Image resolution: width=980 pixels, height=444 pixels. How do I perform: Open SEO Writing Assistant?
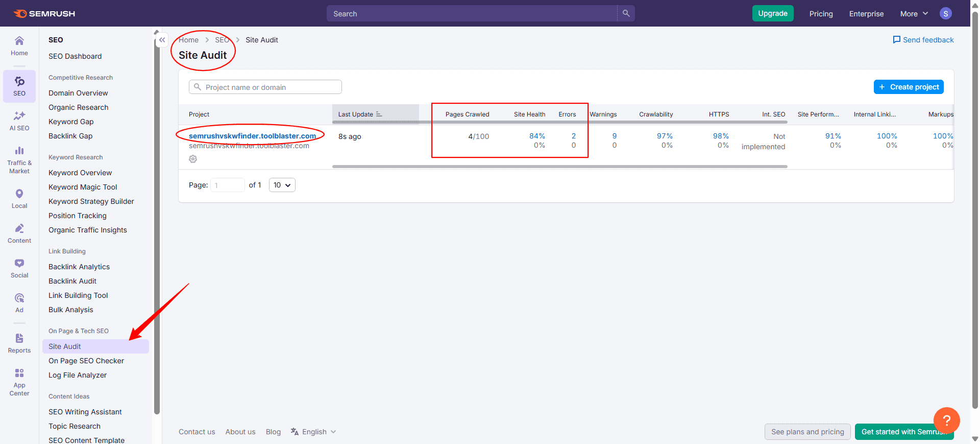tap(85, 412)
